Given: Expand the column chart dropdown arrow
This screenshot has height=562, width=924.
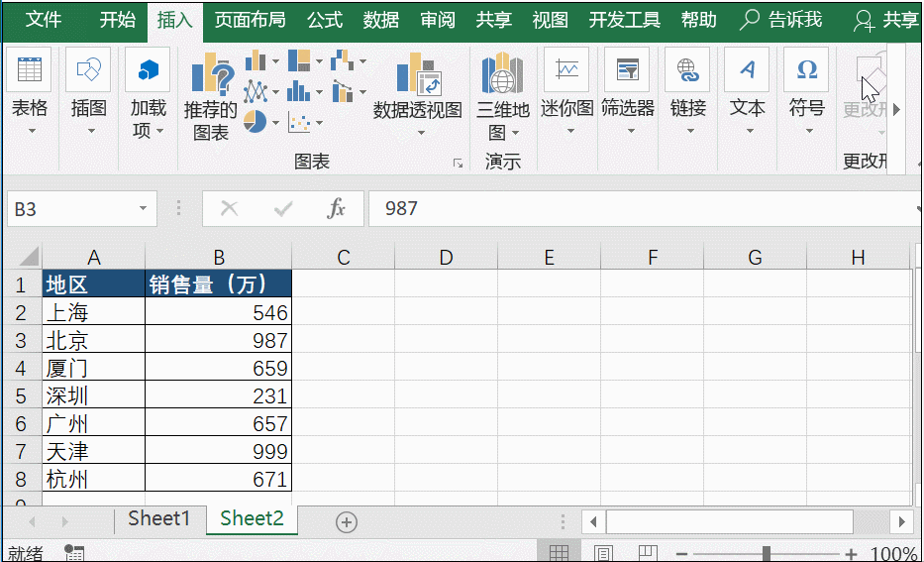Looking at the screenshot, I should pyautogui.click(x=275, y=60).
